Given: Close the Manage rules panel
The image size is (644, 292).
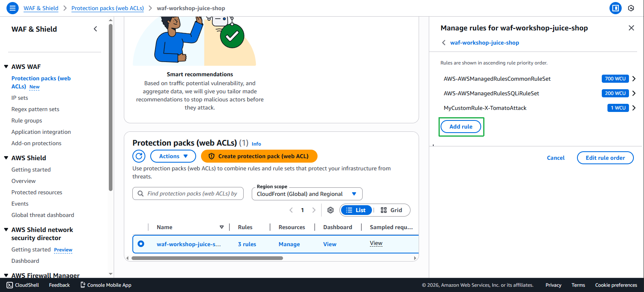Looking at the screenshot, I should pyautogui.click(x=631, y=28).
